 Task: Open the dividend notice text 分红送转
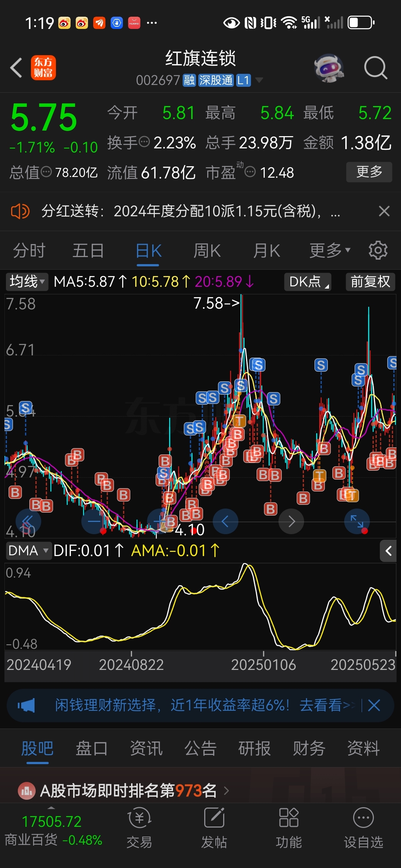pos(190,211)
